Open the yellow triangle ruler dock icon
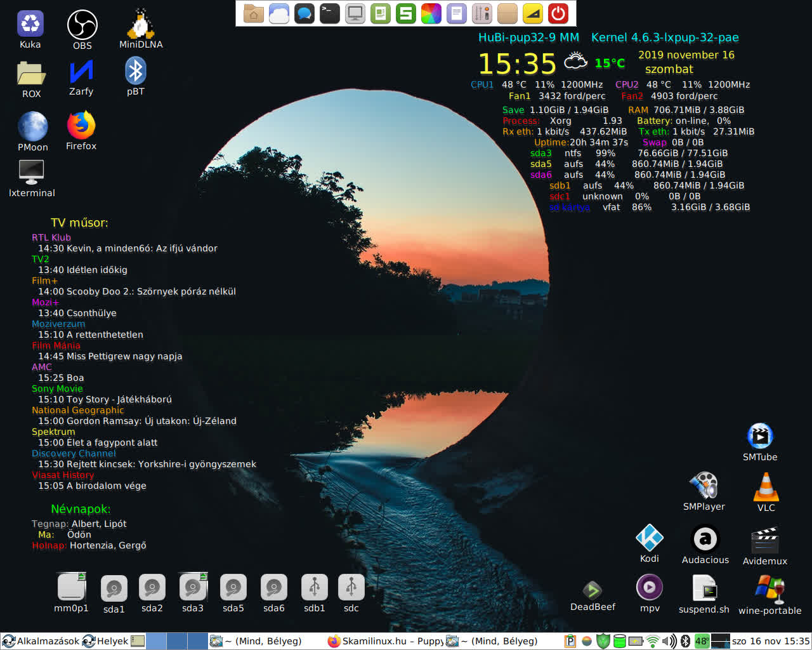The image size is (812, 650). pyautogui.click(x=533, y=13)
